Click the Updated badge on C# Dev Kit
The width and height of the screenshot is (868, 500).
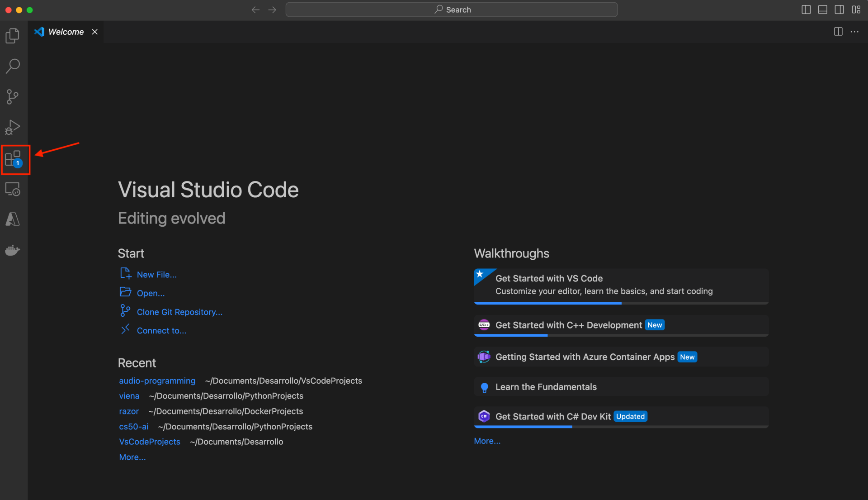(630, 416)
